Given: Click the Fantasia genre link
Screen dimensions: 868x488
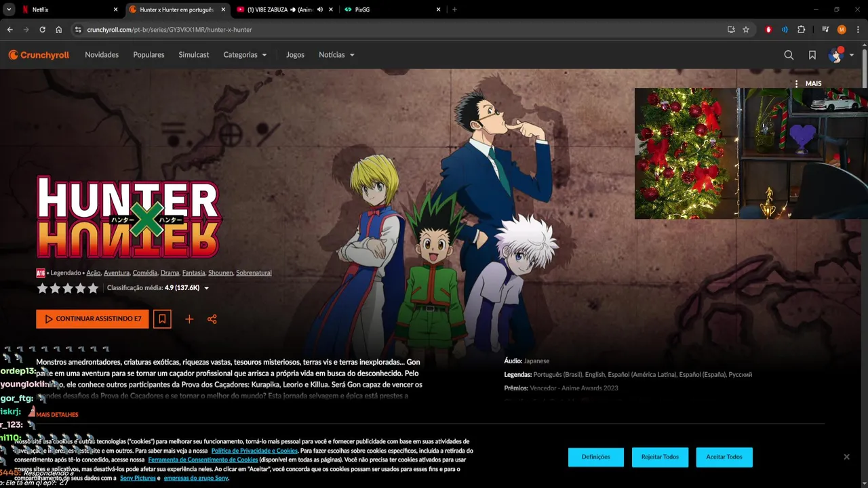Looking at the screenshot, I should [194, 272].
